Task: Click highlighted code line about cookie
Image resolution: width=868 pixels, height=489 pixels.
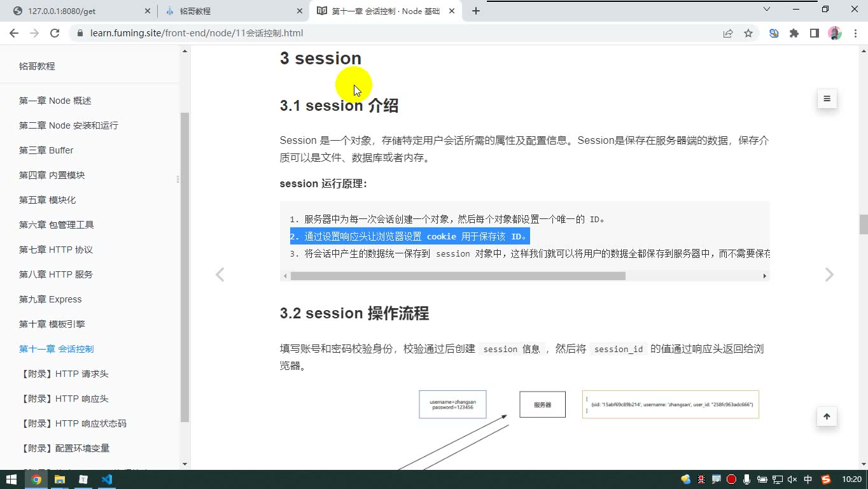Action: (410, 236)
